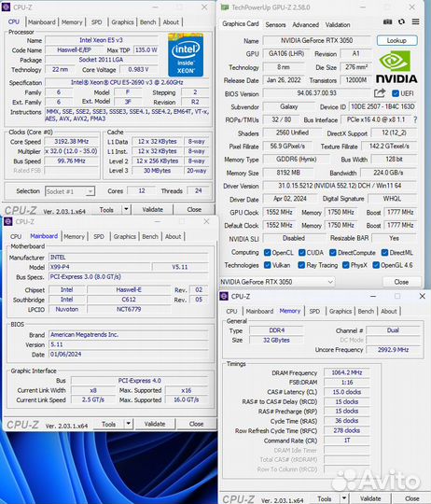Click the Memory Size 8192 MB value
This screenshot has height=504, width=431.
pos(288,173)
